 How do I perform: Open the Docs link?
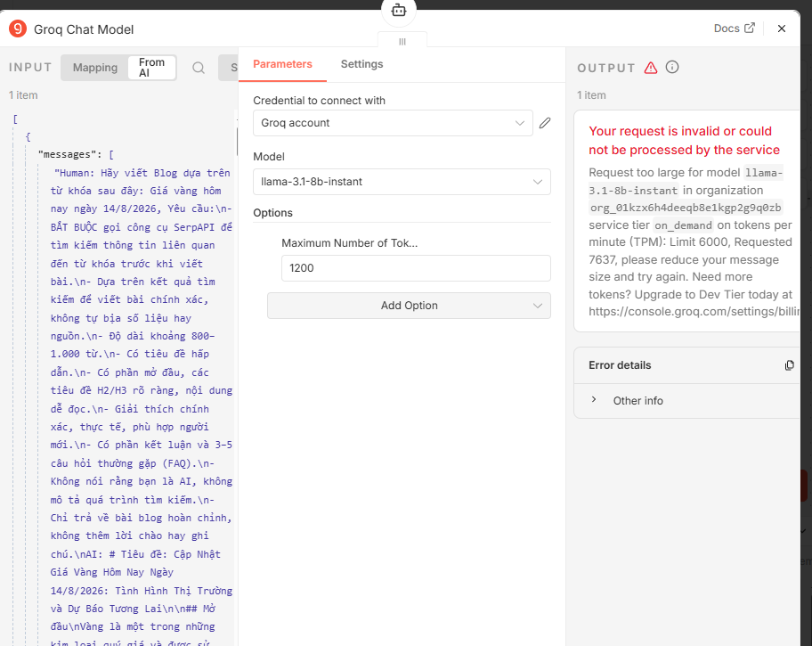pyautogui.click(x=735, y=29)
